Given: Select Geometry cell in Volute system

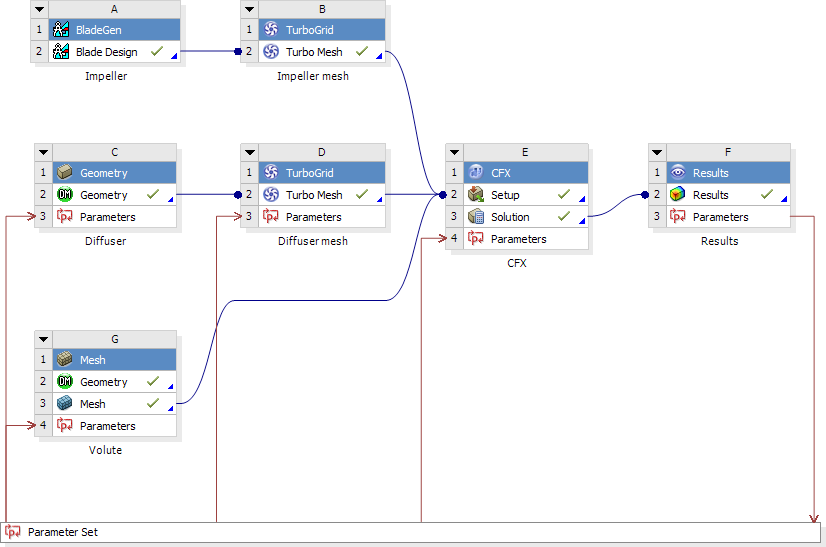Looking at the screenshot, I should (114, 382).
